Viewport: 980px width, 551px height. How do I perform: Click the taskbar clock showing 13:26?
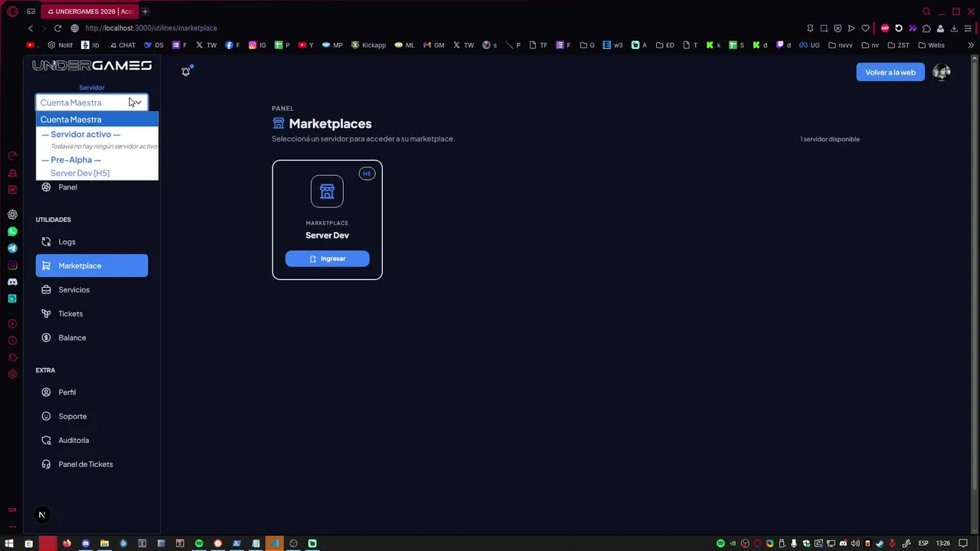(943, 543)
